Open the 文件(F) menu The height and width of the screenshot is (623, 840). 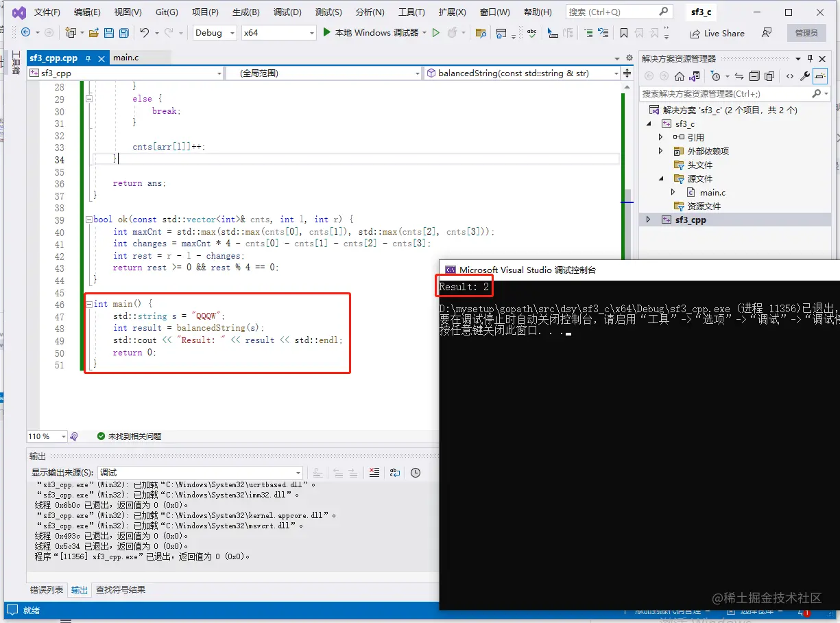pos(47,12)
